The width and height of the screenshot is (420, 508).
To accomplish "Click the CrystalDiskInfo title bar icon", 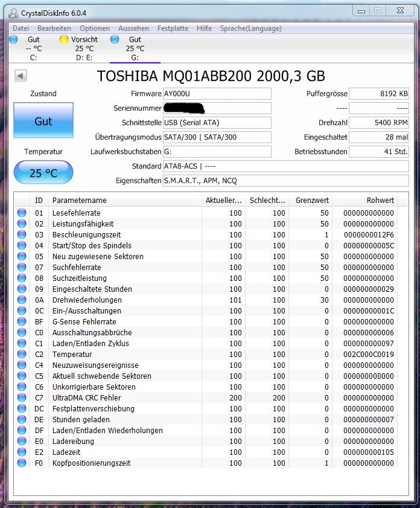I will [x=13, y=13].
